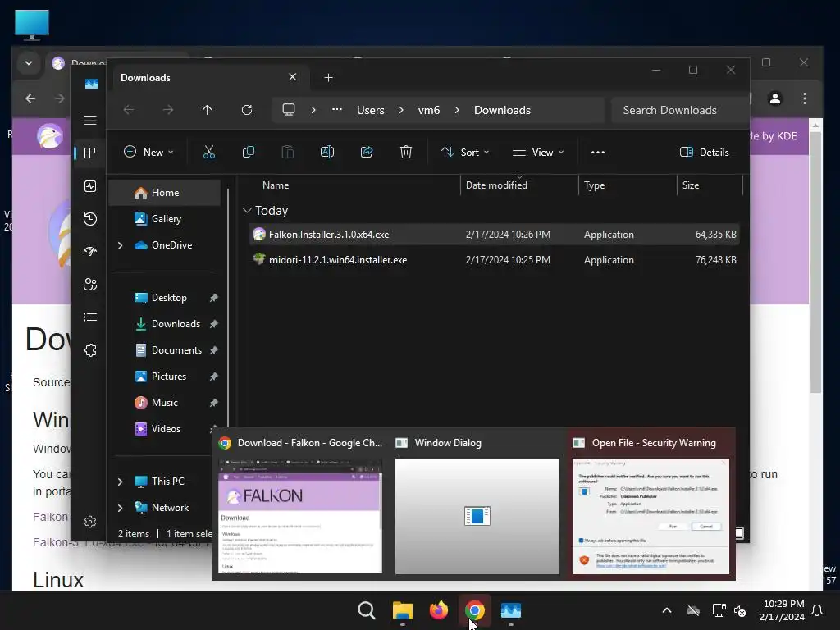Close the Downloads Explorer tab
This screenshot has width=840, height=630.
pyautogui.click(x=293, y=77)
